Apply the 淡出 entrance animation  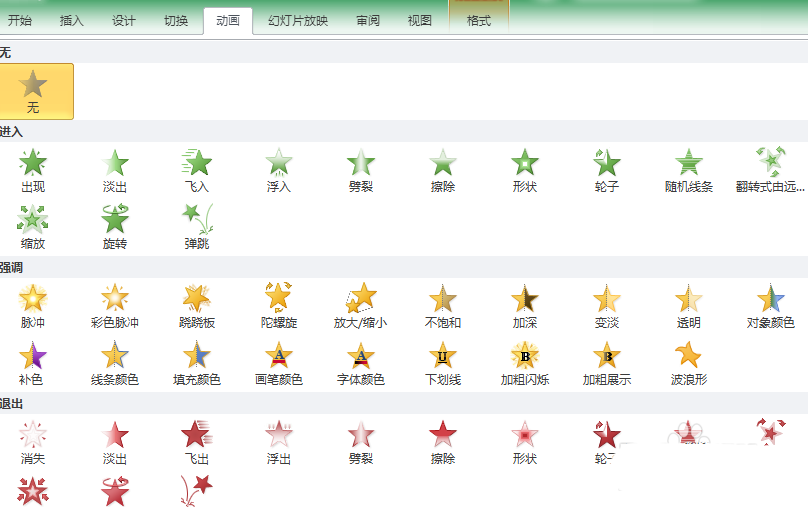point(115,171)
